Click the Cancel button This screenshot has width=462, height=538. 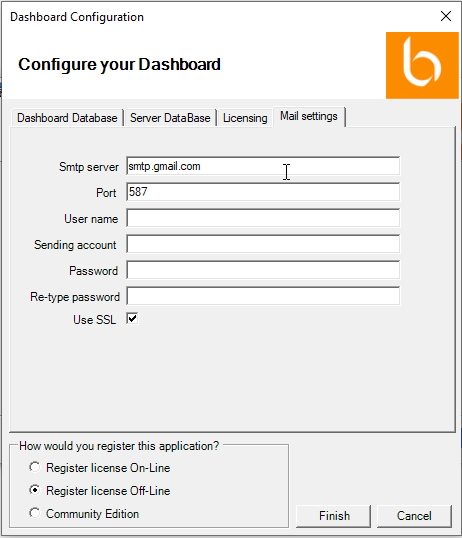click(414, 516)
